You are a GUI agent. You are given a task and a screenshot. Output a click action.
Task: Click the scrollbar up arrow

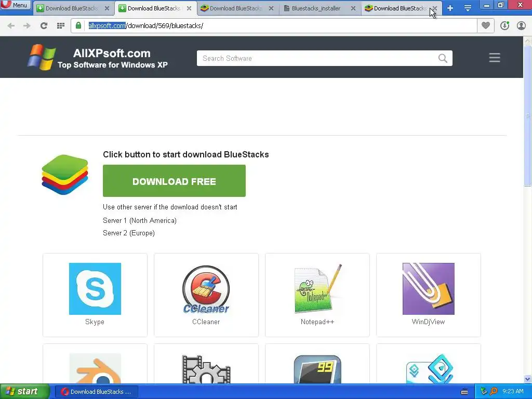pos(527,41)
